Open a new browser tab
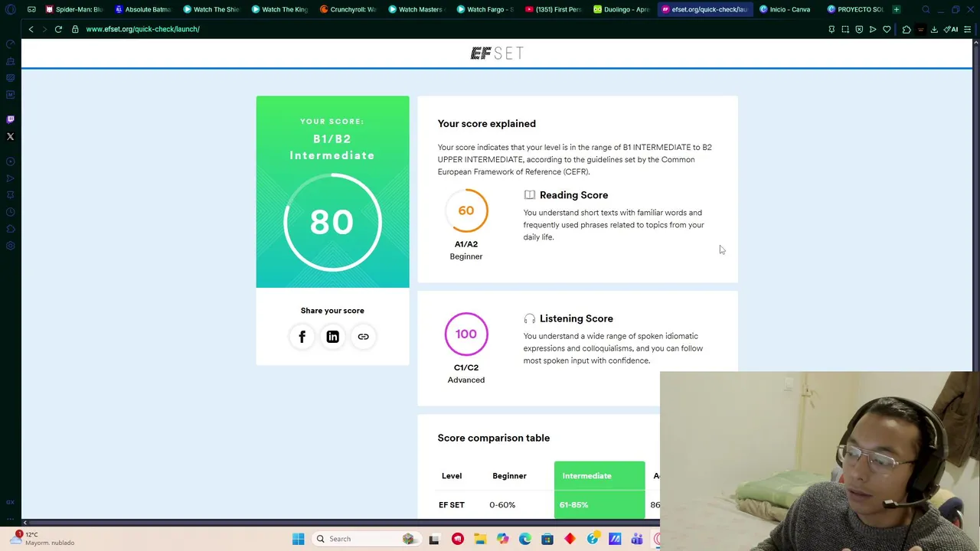Viewport: 980px width, 551px height. pyautogui.click(x=897, y=9)
